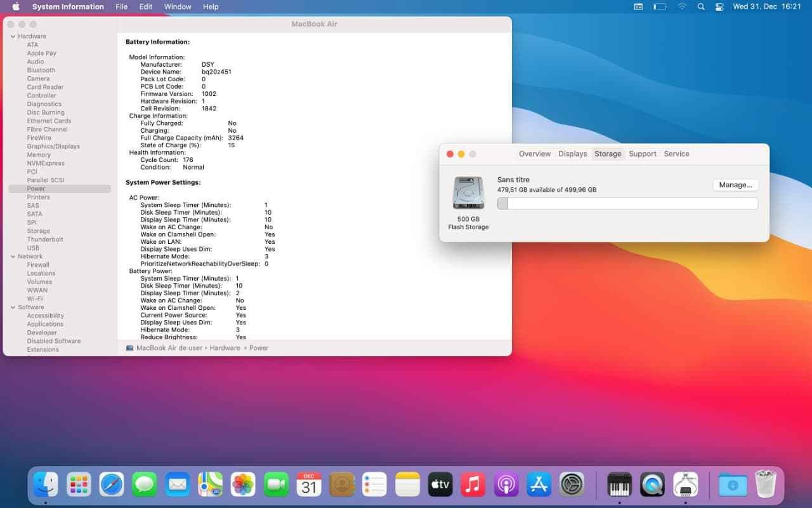This screenshot has height=508, width=812.
Task: Open Reminders app in Dock
Action: 375,485
